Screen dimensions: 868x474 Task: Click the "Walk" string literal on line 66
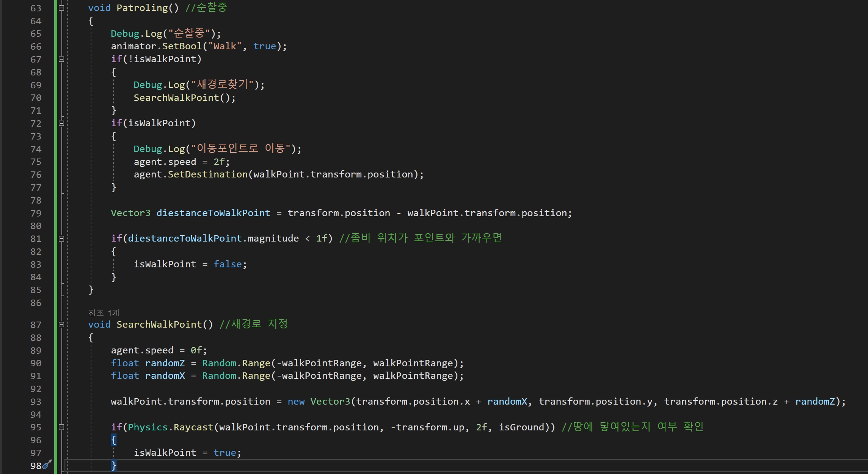pos(225,46)
